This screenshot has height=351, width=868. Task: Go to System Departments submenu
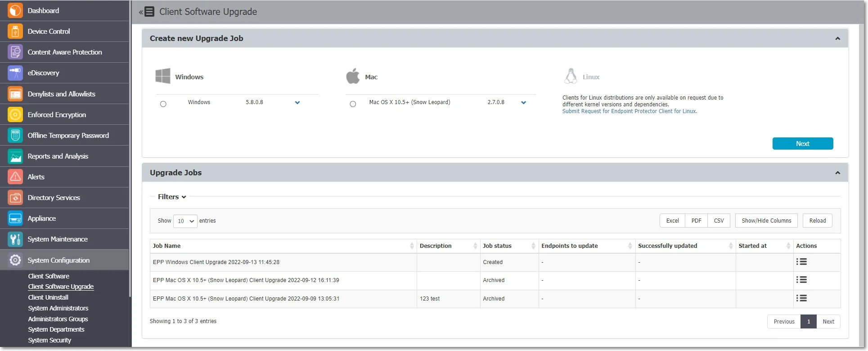(56, 329)
